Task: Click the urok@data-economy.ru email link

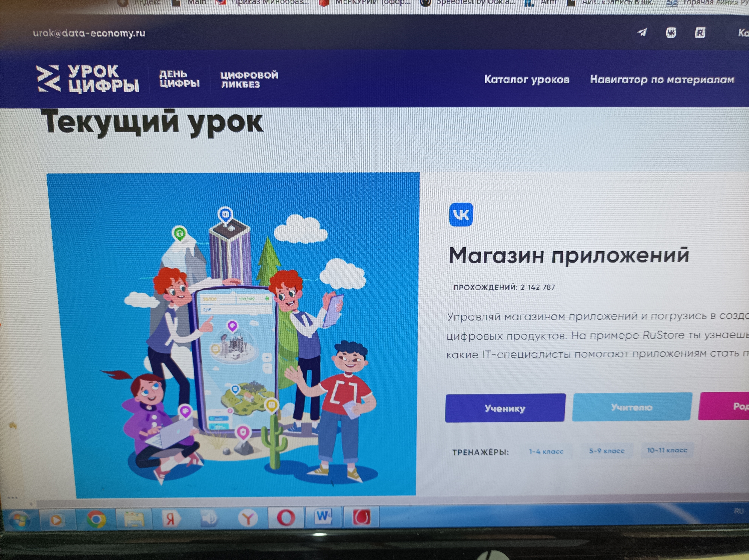Action: pos(89,33)
